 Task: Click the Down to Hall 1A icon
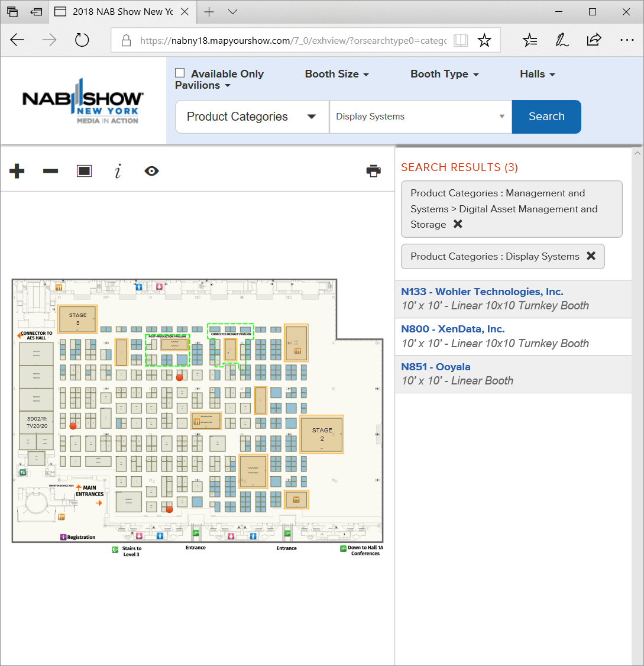pos(343,548)
